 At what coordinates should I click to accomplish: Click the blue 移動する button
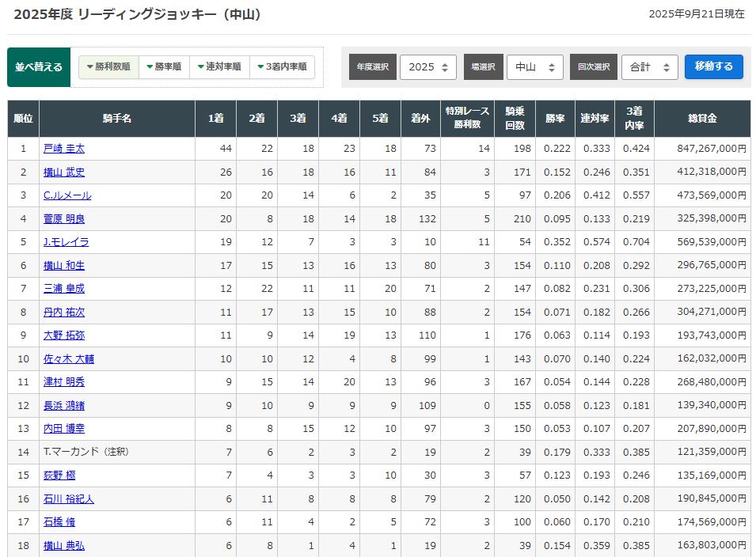tap(713, 66)
